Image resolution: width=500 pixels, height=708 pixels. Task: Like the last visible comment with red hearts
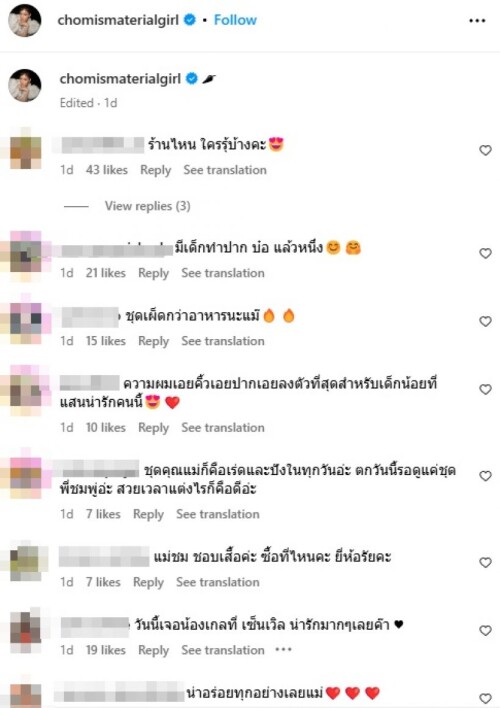(x=485, y=698)
